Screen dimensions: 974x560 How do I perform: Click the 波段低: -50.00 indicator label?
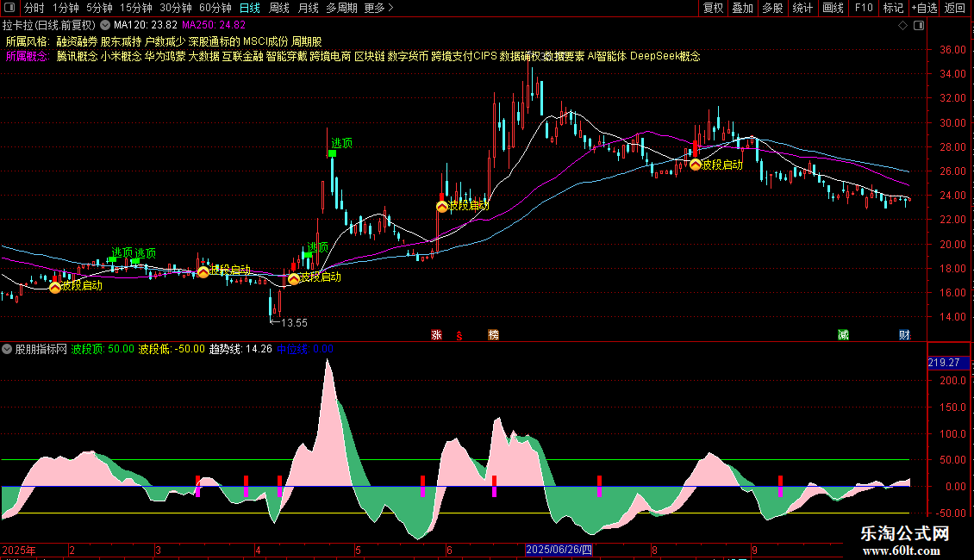[x=172, y=349]
